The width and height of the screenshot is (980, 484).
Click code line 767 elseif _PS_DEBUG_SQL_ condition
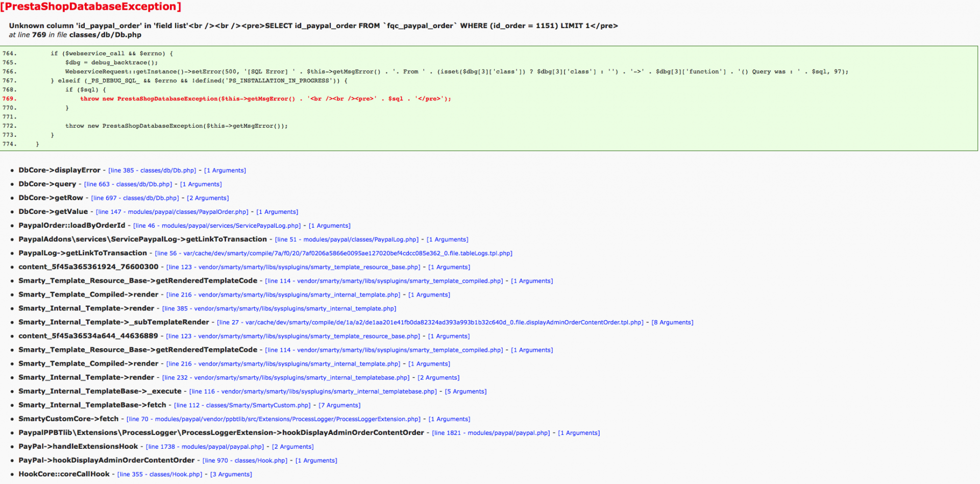[199, 81]
